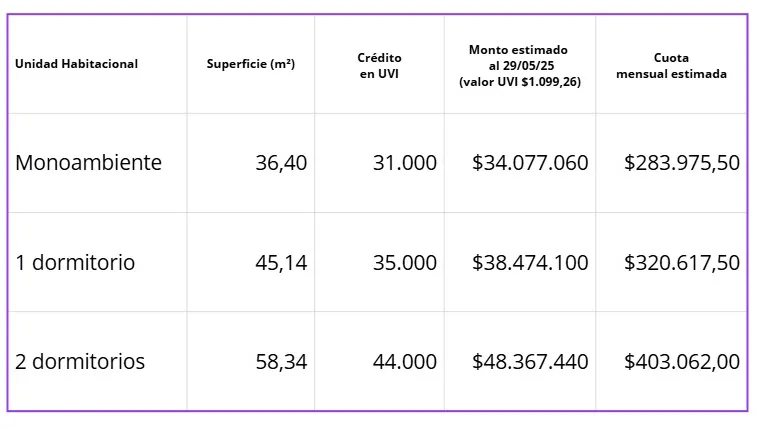Click the $320.617,50 monthly installment

pos(681,263)
